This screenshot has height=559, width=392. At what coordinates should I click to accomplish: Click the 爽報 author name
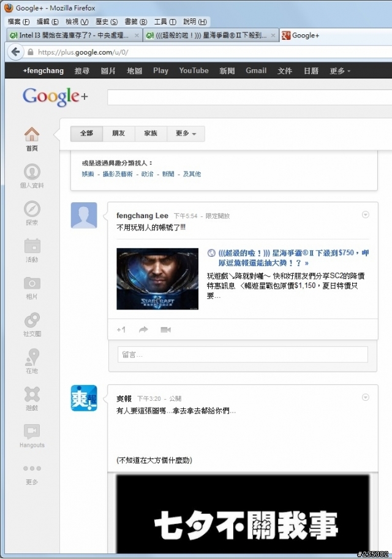124,398
